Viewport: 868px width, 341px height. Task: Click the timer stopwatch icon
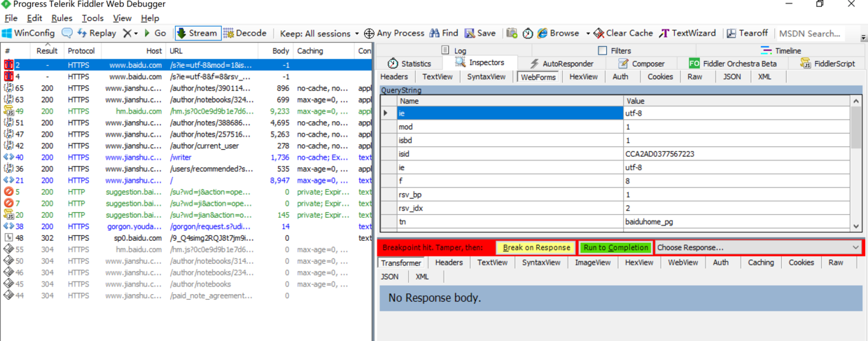click(528, 33)
